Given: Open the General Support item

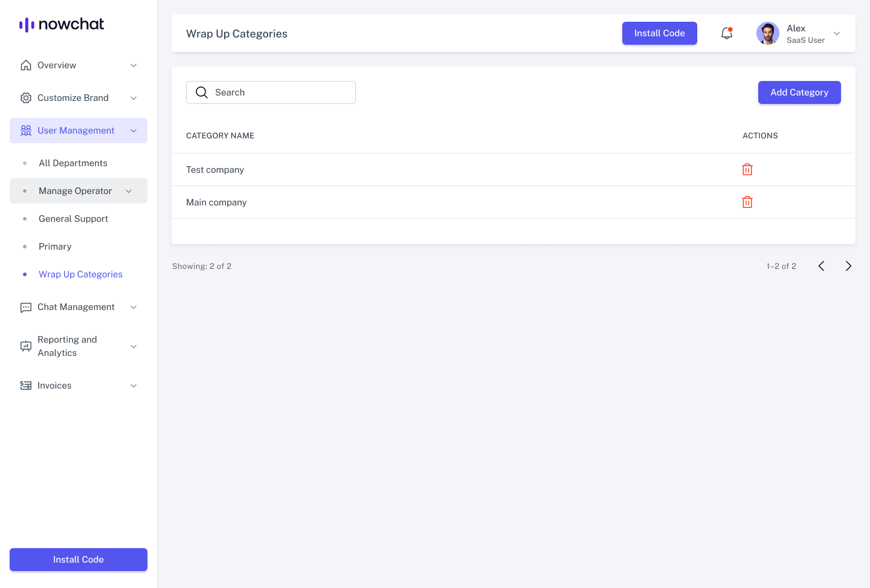Looking at the screenshot, I should coord(73,219).
